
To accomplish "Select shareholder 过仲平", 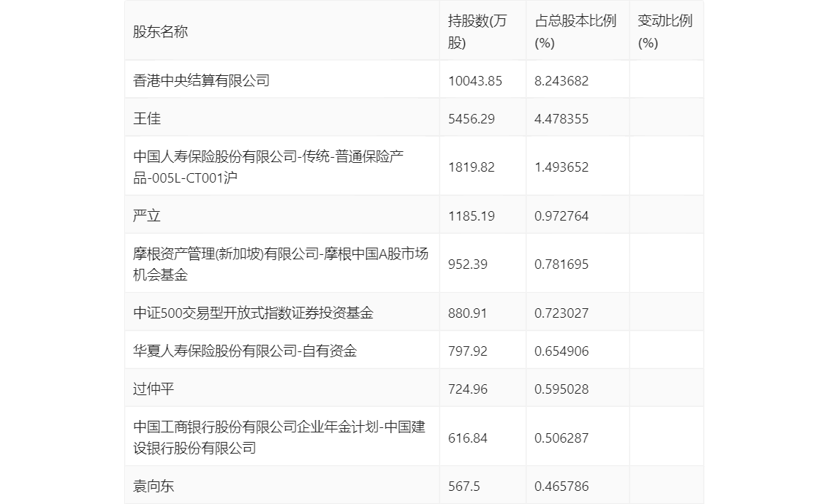I will click(x=154, y=389).
